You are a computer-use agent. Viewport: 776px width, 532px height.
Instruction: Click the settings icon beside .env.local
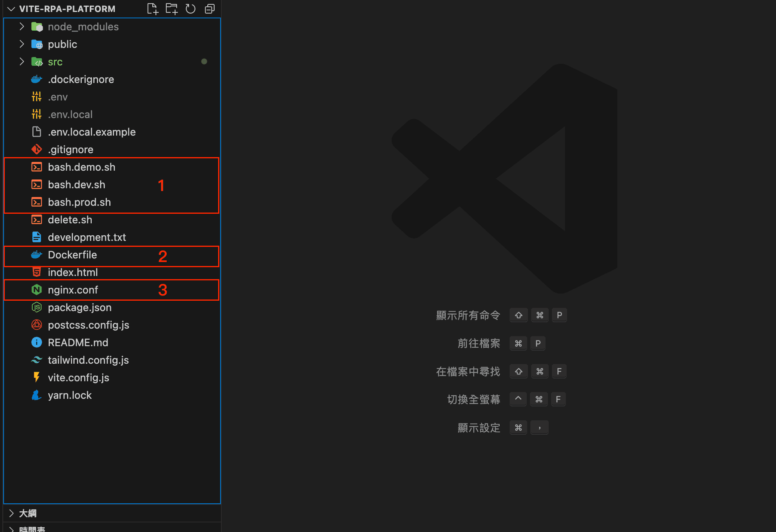(x=37, y=114)
